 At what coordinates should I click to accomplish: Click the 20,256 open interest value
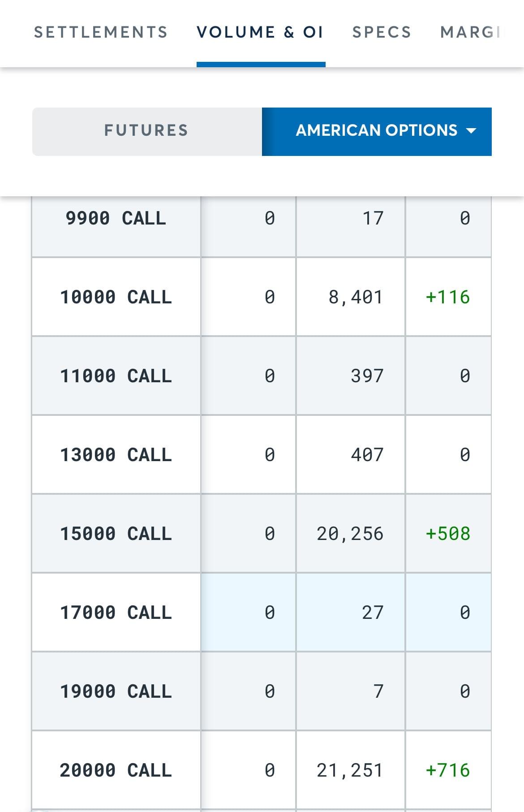[x=350, y=534]
